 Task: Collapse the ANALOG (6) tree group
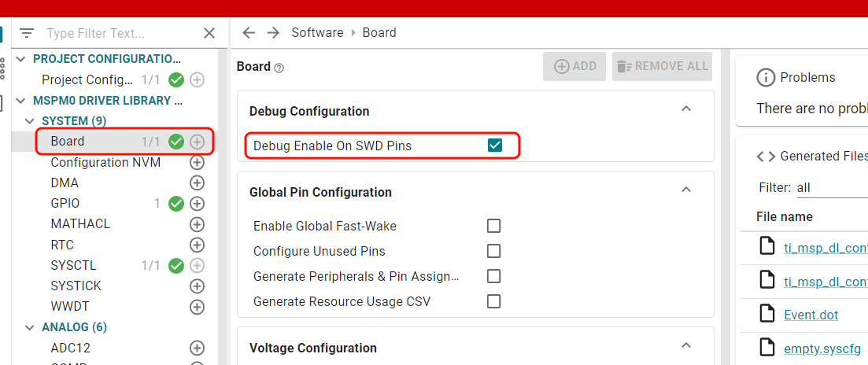30,327
